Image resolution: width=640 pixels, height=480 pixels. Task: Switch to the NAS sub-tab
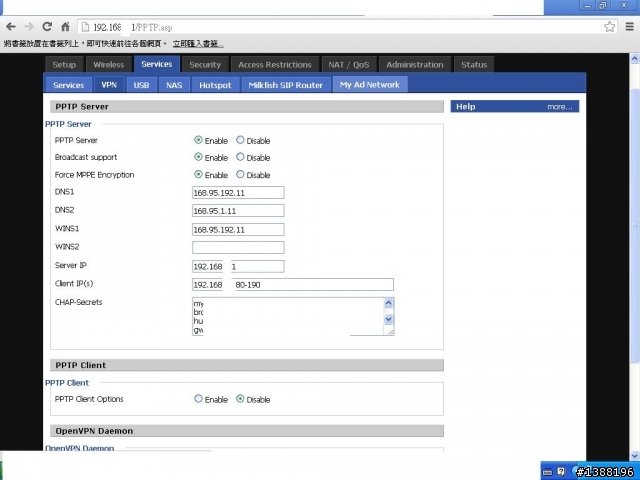(x=174, y=85)
